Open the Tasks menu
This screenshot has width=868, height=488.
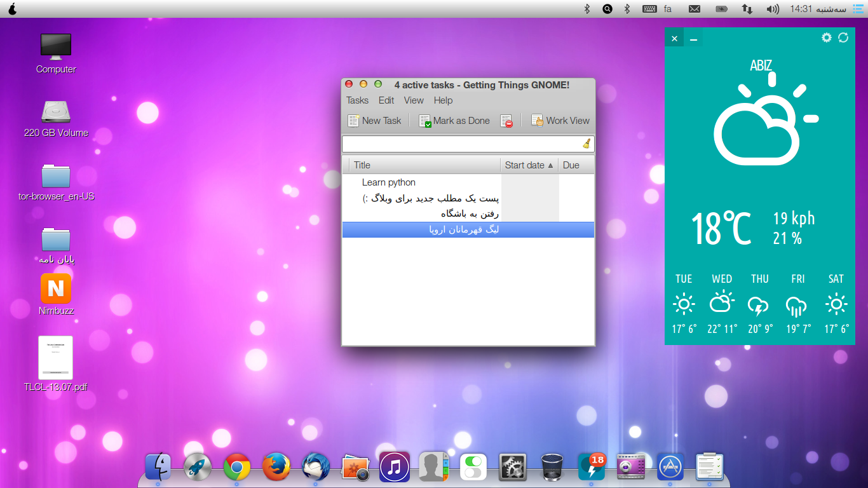[357, 100]
